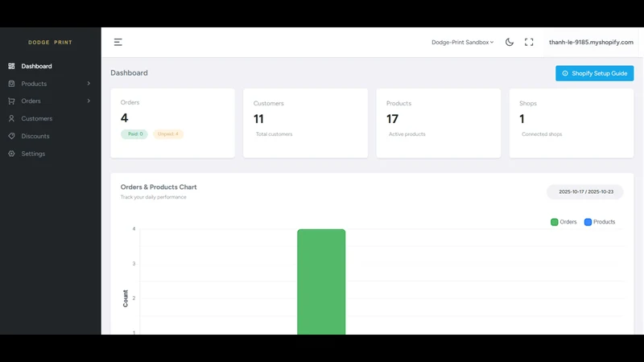Click the Orders count 4 in Orders card
Screen dimensions: 644x362
coord(125,118)
